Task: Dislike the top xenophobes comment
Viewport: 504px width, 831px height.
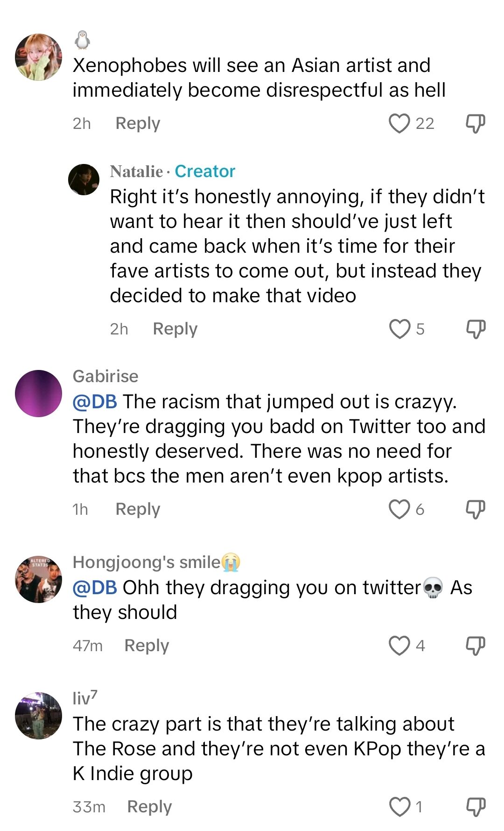Action: (x=475, y=123)
